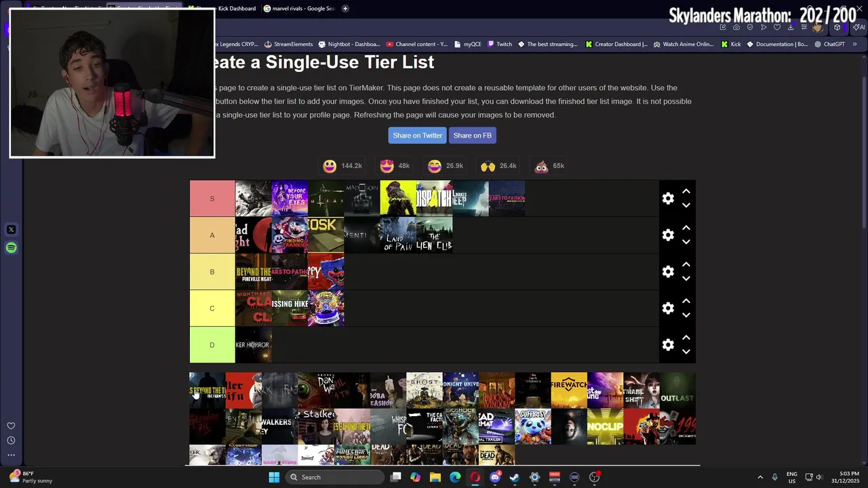Move A tier row down with arrow
868x488 pixels.
pos(686,242)
